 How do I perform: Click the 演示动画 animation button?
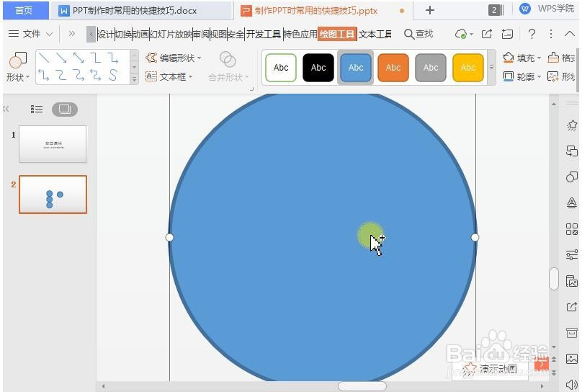491,369
